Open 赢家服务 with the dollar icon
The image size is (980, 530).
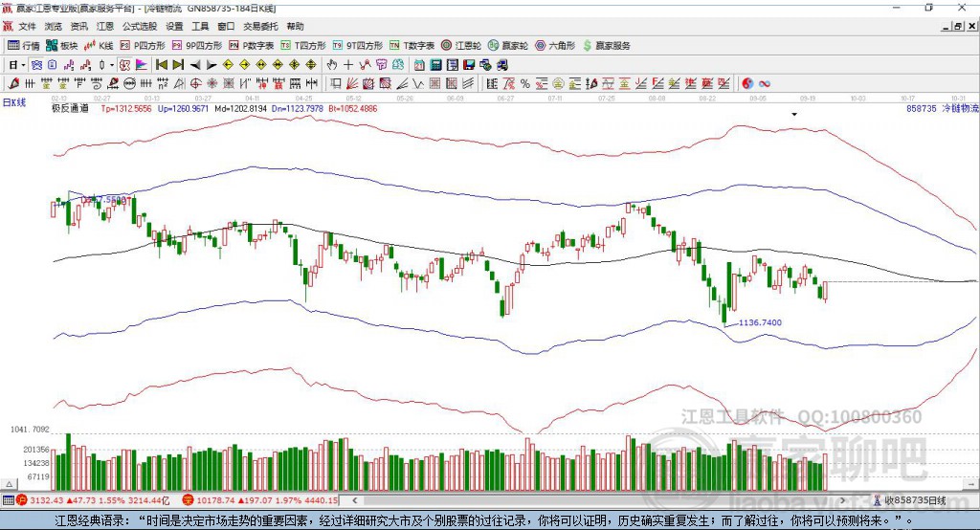coord(606,46)
